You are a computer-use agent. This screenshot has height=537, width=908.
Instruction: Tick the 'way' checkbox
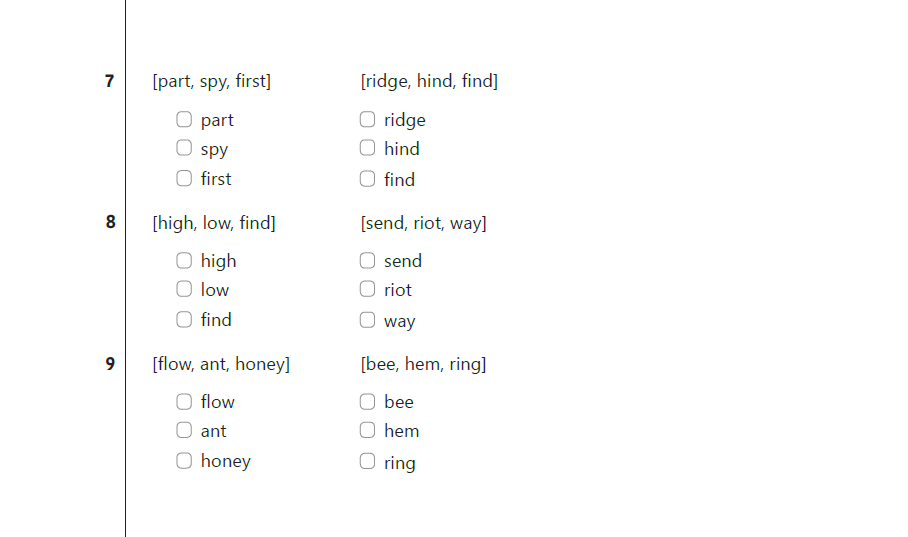(367, 320)
